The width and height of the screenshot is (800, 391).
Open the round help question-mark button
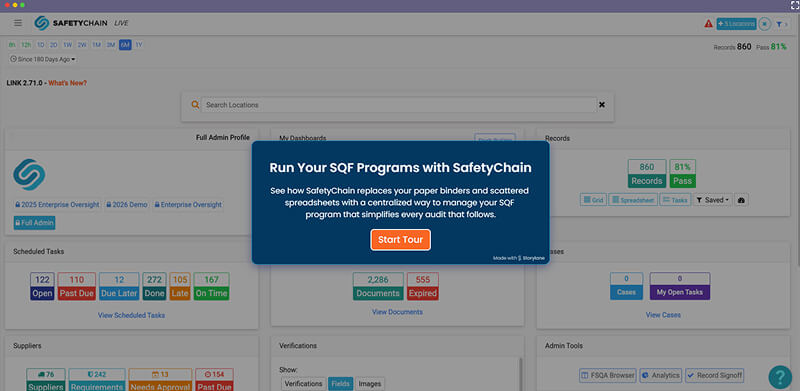tap(780, 377)
